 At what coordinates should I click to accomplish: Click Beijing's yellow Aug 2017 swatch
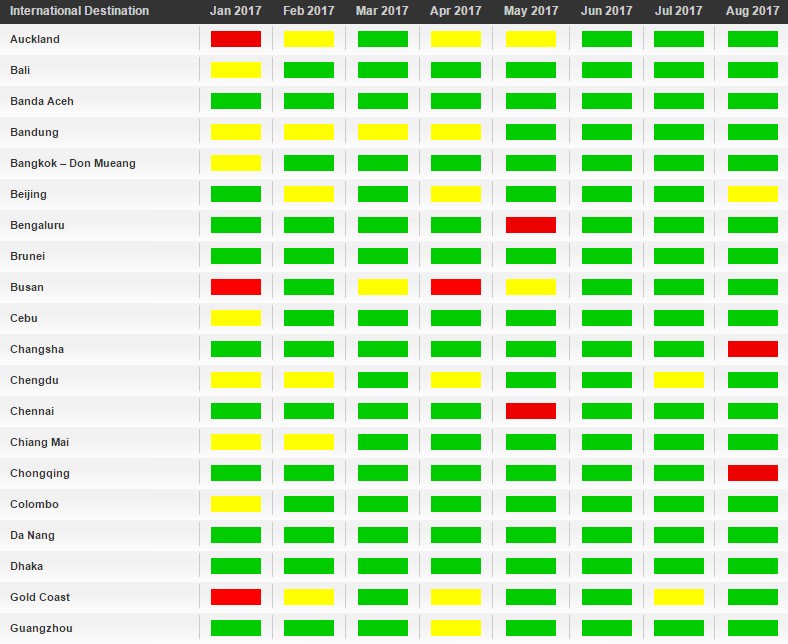point(752,194)
